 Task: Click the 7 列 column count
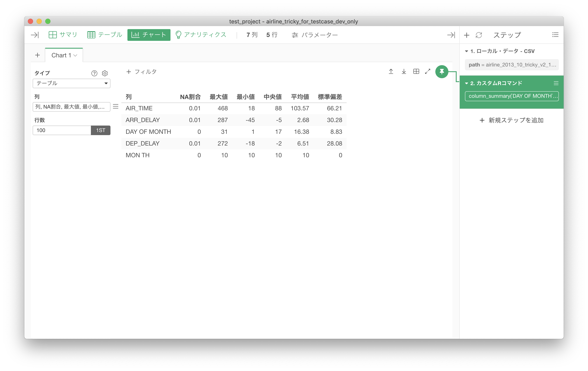click(x=252, y=35)
